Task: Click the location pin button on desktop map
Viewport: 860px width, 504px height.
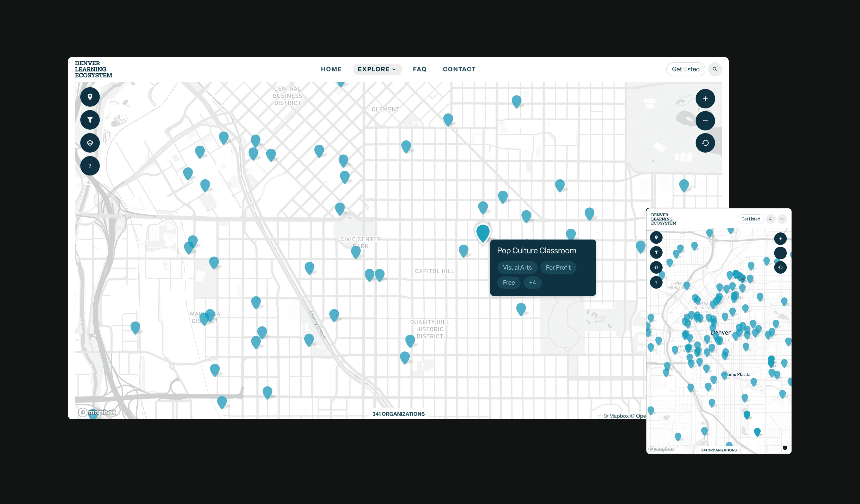Action: coord(90,97)
